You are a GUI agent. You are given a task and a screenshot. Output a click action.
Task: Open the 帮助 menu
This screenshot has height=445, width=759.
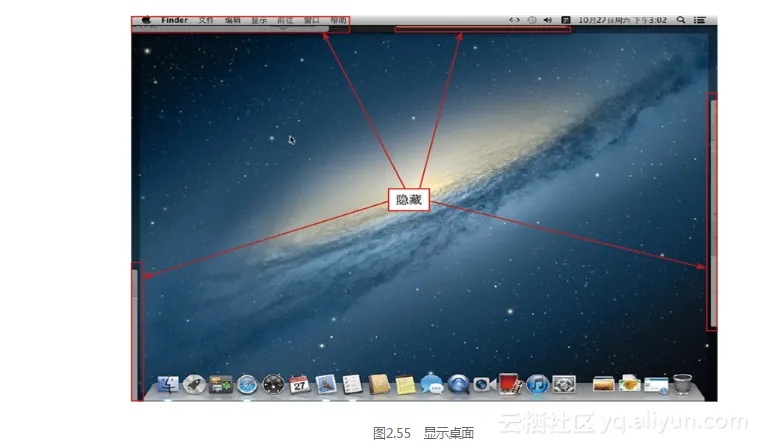pyautogui.click(x=338, y=20)
